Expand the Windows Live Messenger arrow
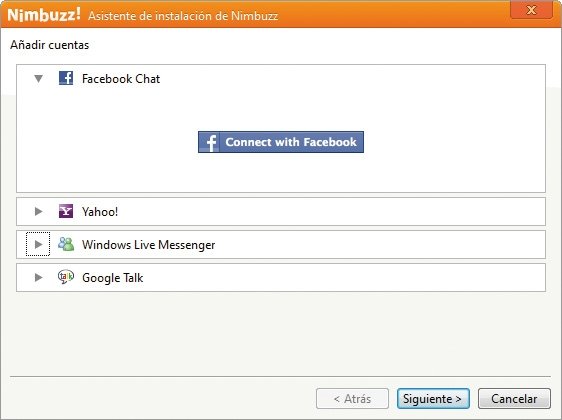Screen dimensions: 562x420 click(38, 244)
